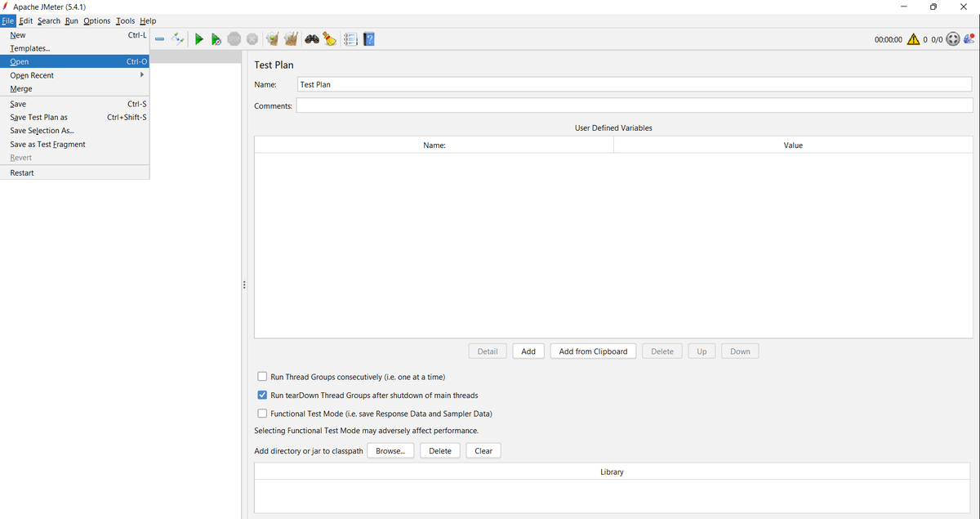Click the yellow warning triangle log icon
Screen dimensions: 980x519
[x=913, y=39]
